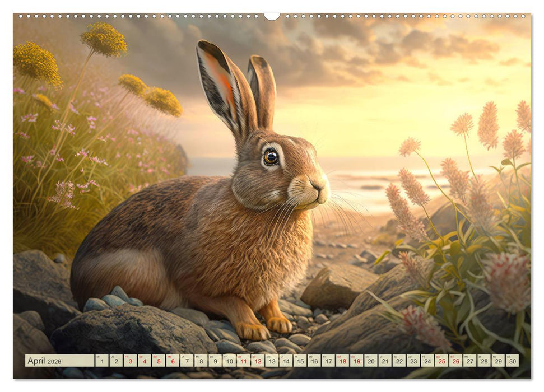Click the red Sunday 5 date cell
The height and width of the screenshot is (392, 544).
[x=159, y=362]
